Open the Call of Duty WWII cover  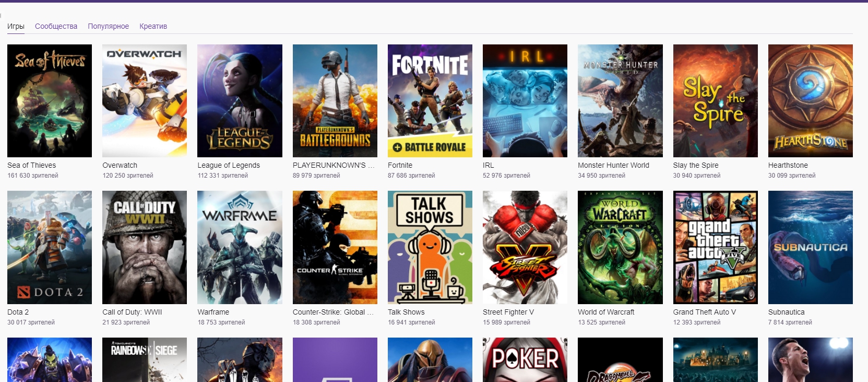(145, 247)
